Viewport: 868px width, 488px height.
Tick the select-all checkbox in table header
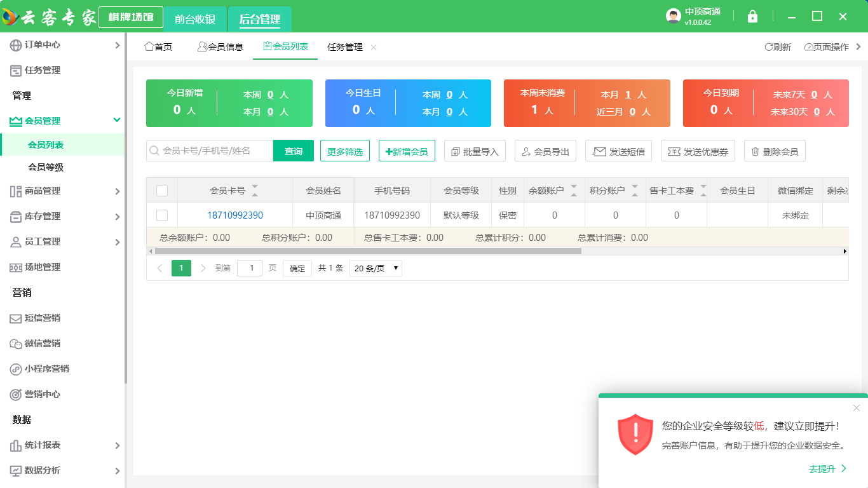click(x=162, y=191)
